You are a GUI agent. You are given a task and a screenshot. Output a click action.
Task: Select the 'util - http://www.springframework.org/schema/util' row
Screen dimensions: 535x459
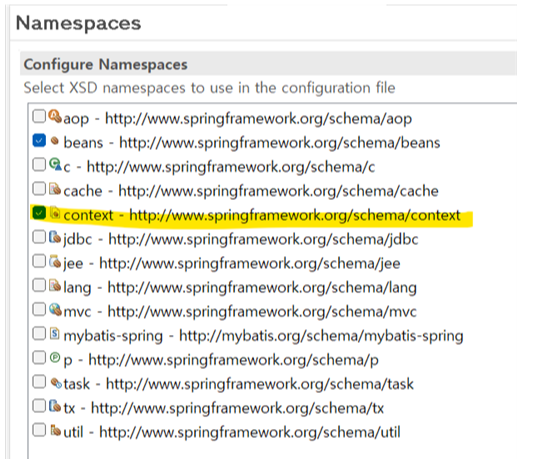[x=232, y=432]
